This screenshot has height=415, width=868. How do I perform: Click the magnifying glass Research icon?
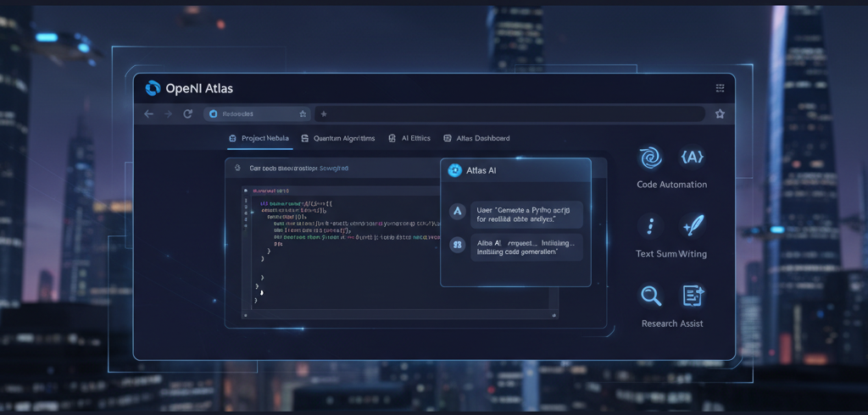(x=651, y=296)
